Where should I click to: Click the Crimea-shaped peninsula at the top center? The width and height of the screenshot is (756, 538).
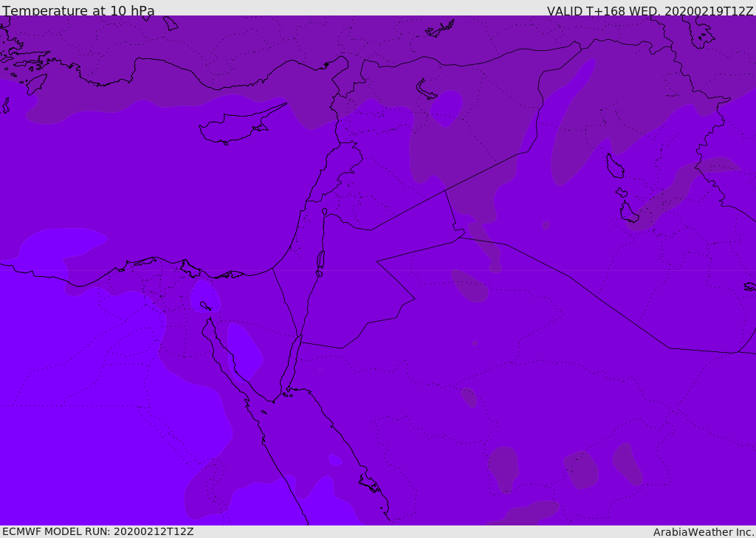pos(440,29)
